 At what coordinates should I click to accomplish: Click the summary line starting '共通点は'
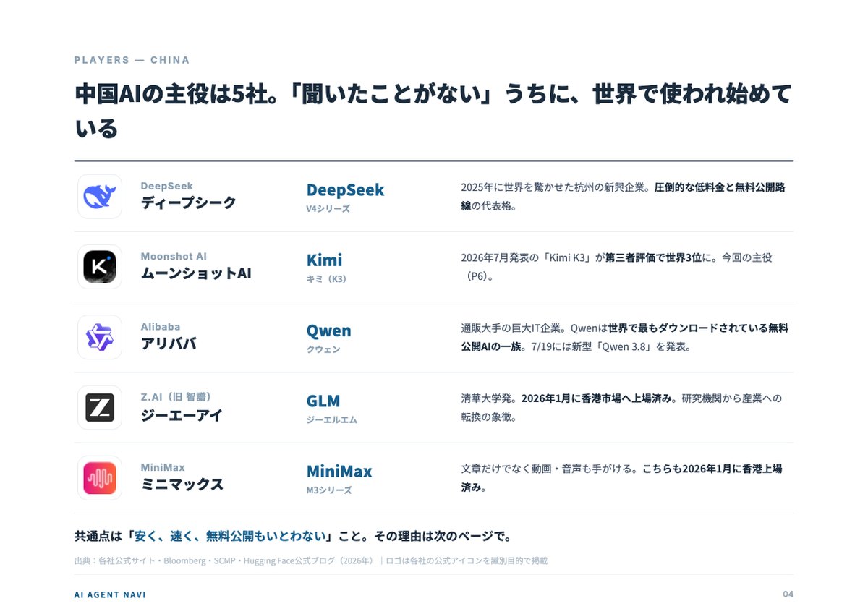[293, 537]
